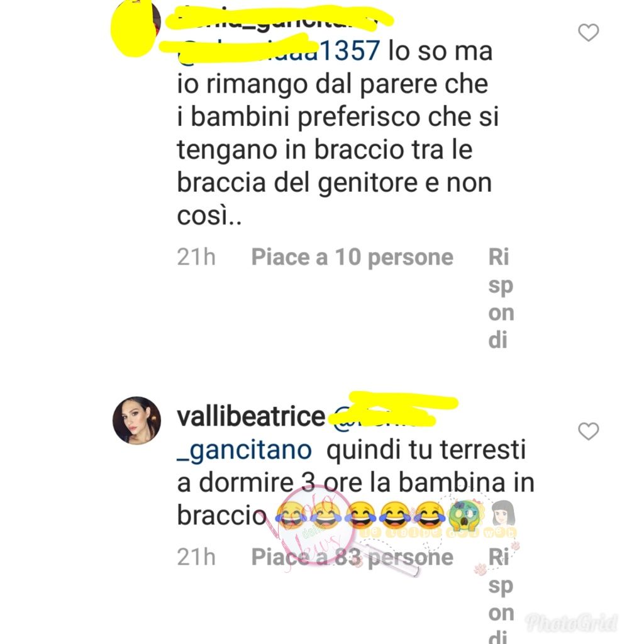The image size is (644, 644).
Task: Reply using Rispondi under the first comment
Action: pyautogui.click(x=501, y=299)
